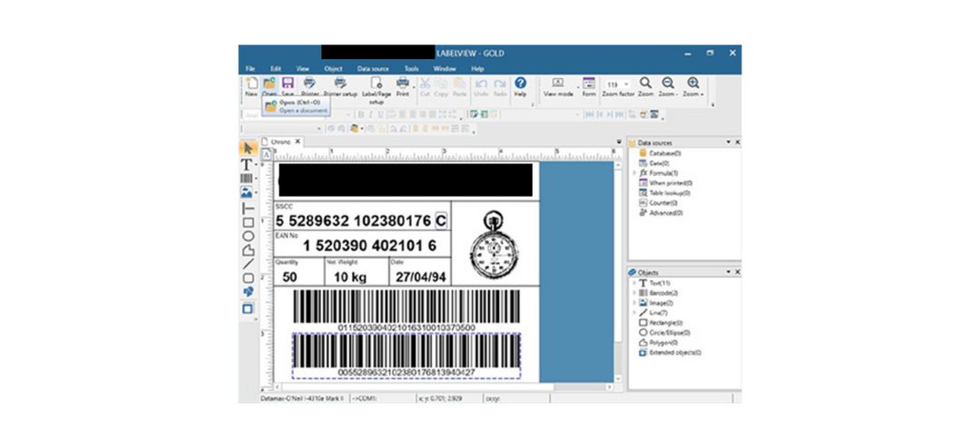Select the Rectangle tool in left toolbox
980x448 pixels.
(x=248, y=222)
